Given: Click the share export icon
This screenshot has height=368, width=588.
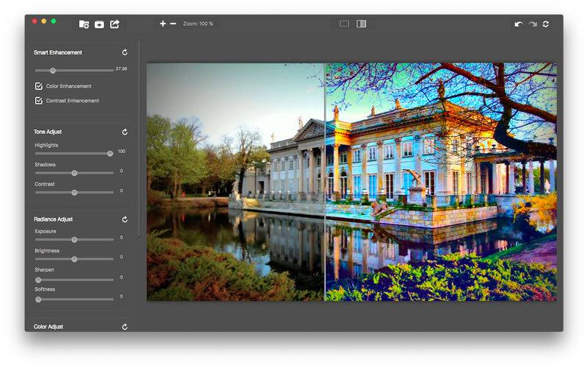Looking at the screenshot, I should pyautogui.click(x=115, y=24).
